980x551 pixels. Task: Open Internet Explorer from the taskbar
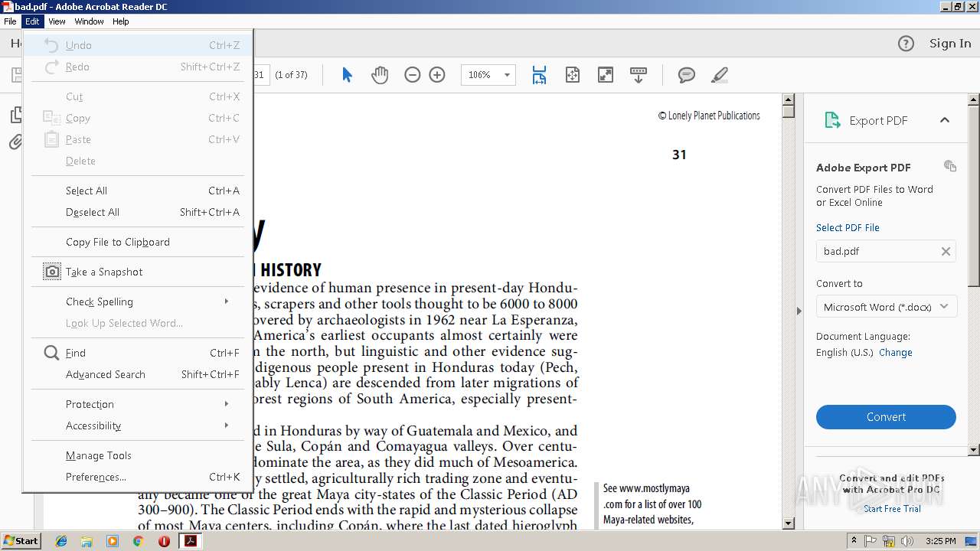click(61, 541)
